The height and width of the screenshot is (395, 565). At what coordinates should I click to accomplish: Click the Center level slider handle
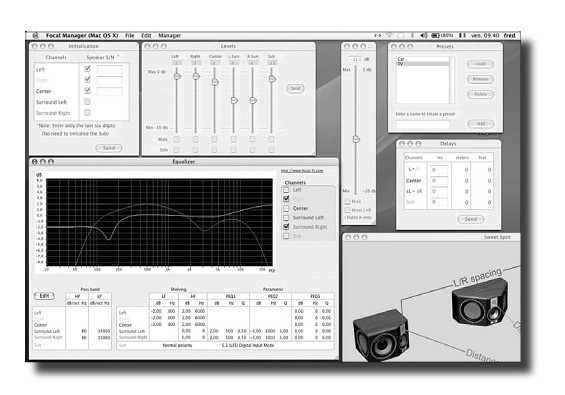tap(215, 82)
